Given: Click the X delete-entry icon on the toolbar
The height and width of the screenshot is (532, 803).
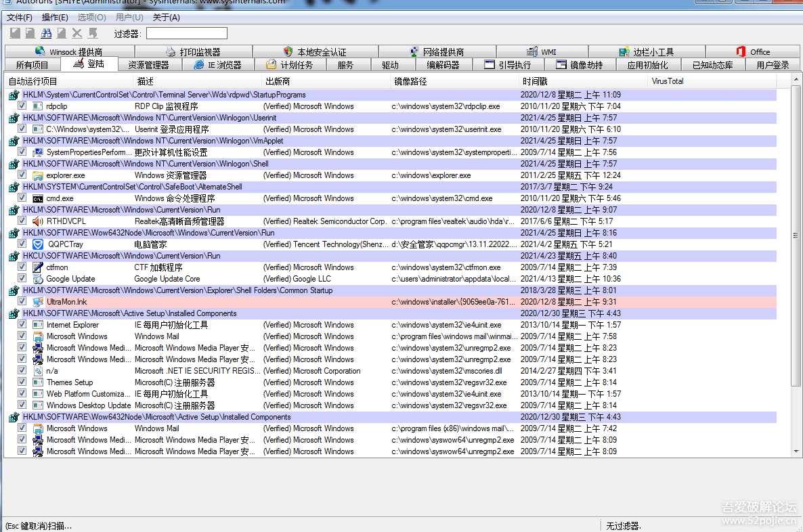Looking at the screenshot, I should (76, 32).
